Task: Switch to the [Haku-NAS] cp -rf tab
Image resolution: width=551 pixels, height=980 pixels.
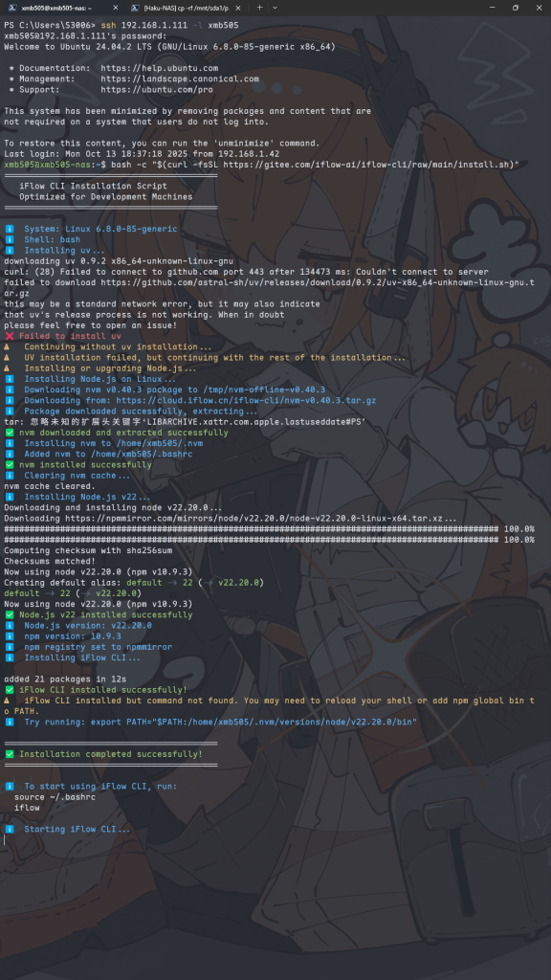Action: [186, 8]
